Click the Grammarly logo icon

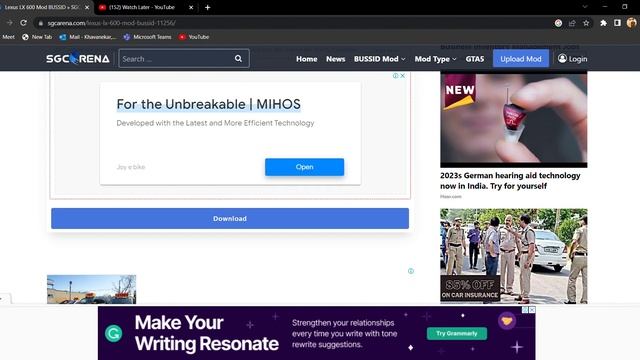[113, 333]
